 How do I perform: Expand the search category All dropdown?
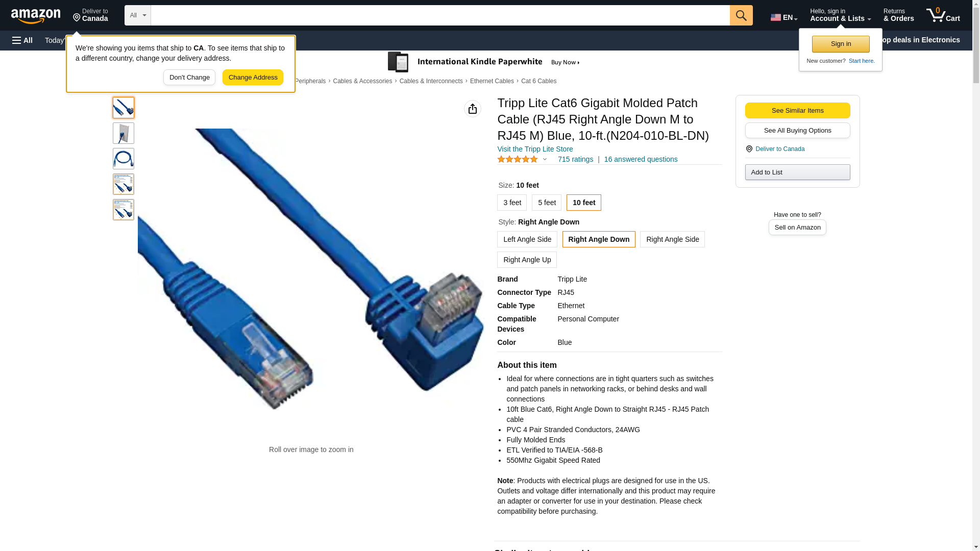pyautogui.click(x=138, y=15)
